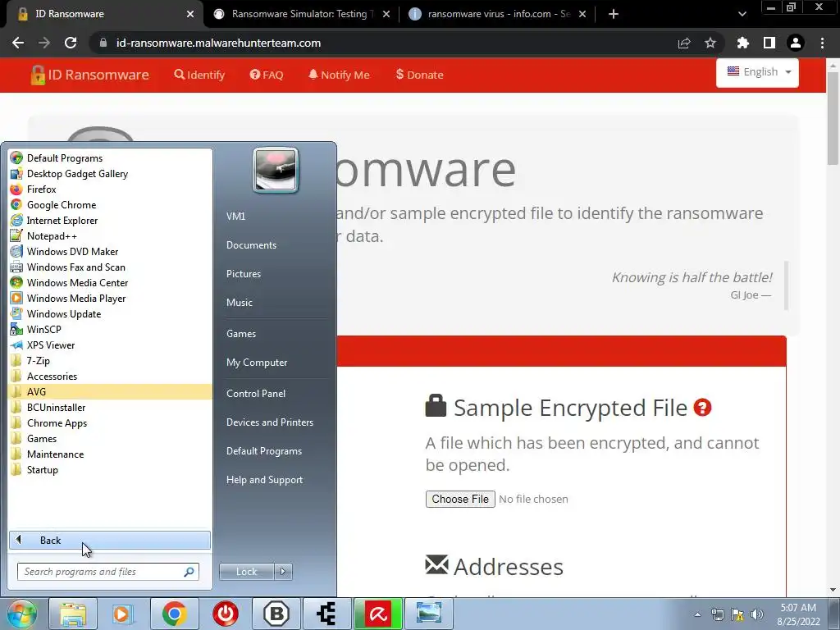The width and height of the screenshot is (840, 630).
Task: Launch Notepad++ from programs list
Action: click(110, 235)
